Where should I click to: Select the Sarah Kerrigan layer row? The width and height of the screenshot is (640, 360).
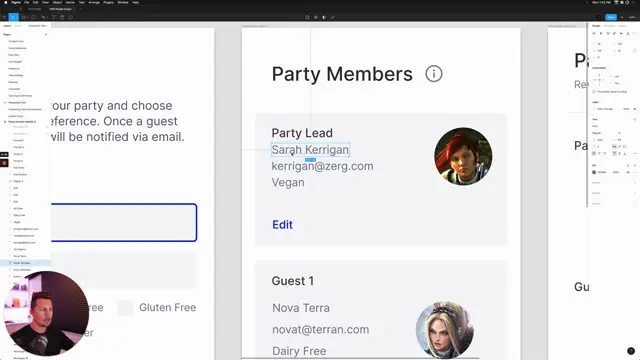(x=25, y=263)
